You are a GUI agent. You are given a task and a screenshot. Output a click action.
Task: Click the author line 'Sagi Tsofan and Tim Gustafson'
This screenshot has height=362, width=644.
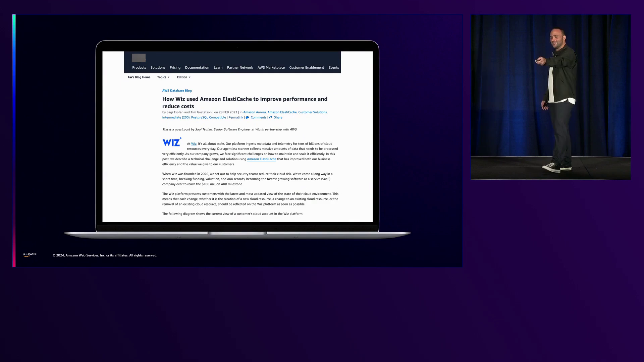(189, 112)
